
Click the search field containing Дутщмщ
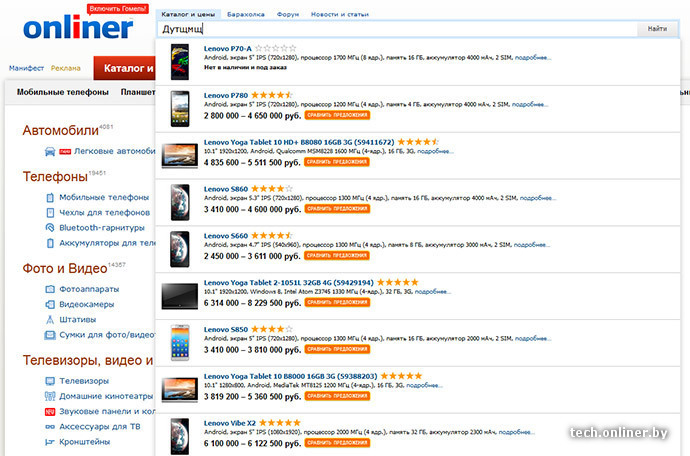tap(397, 29)
